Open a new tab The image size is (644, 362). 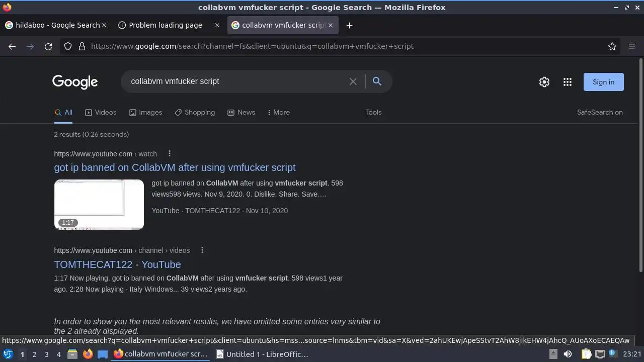349,25
